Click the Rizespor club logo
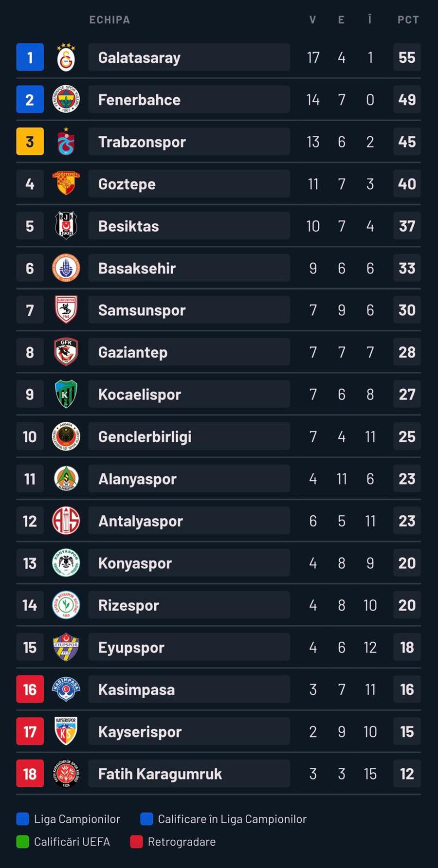The height and width of the screenshot is (868, 438). click(x=66, y=605)
